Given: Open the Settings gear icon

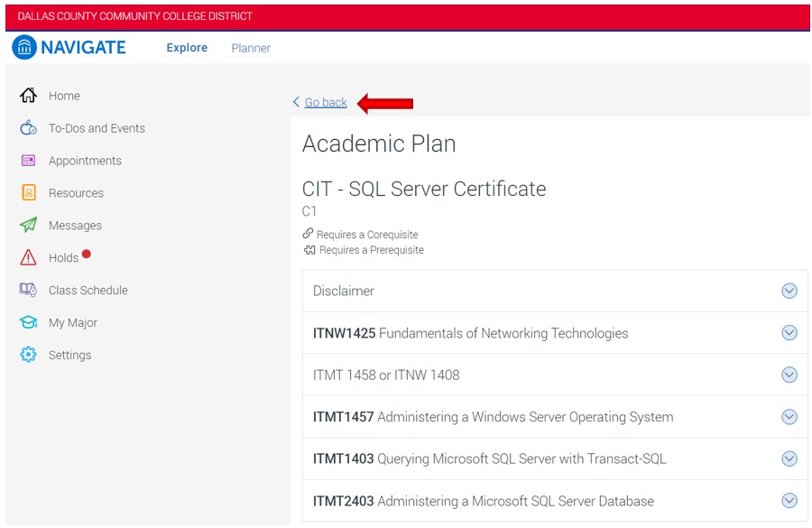Looking at the screenshot, I should 28,356.
